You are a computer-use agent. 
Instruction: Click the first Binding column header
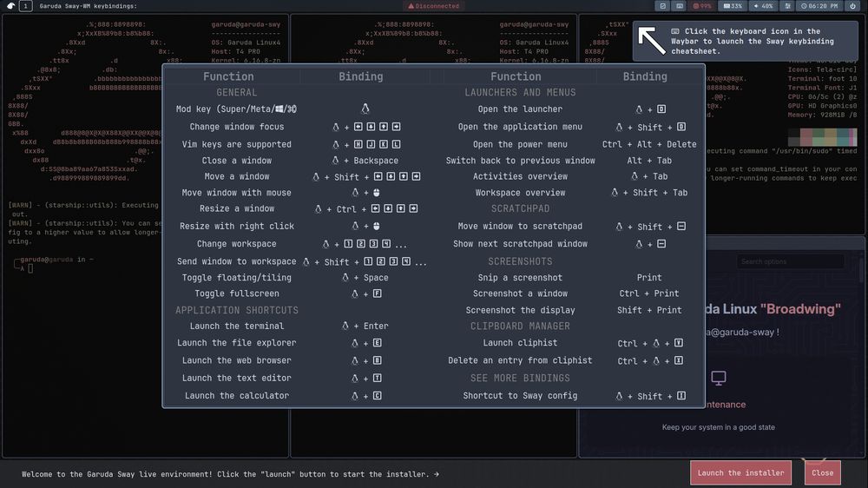(361, 76)
